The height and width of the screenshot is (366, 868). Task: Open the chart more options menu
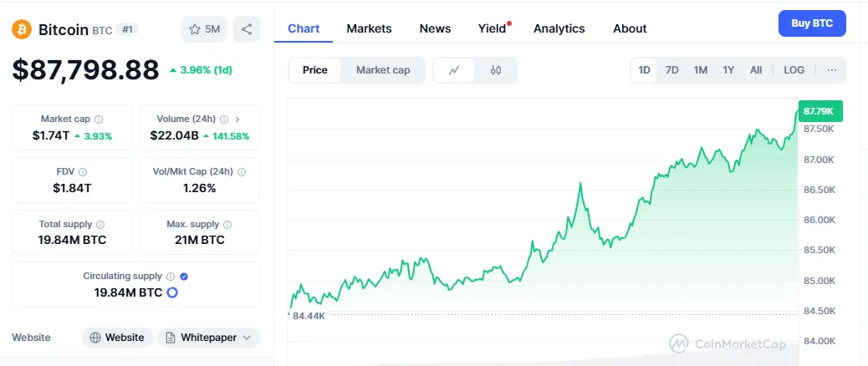point(832,70)
